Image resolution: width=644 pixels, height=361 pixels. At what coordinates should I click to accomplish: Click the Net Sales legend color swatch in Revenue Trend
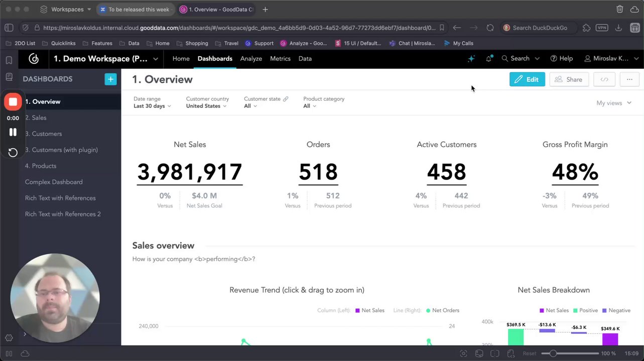[x=357, y=310]
